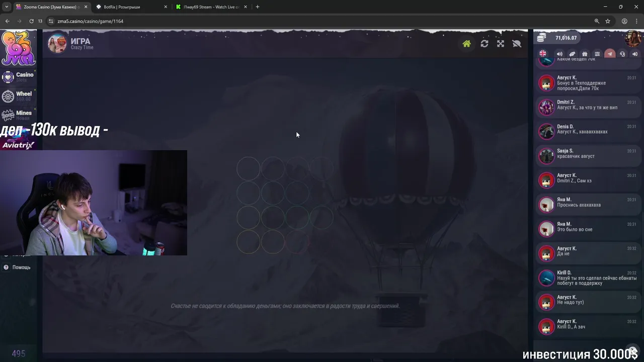The image size is (644, 362).
Task: Go back to the previous page
Action: point(7,21)
